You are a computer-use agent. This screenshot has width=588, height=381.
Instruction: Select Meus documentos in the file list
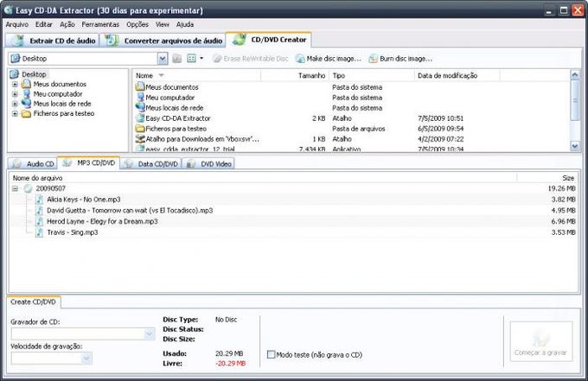tap(172, 87)
